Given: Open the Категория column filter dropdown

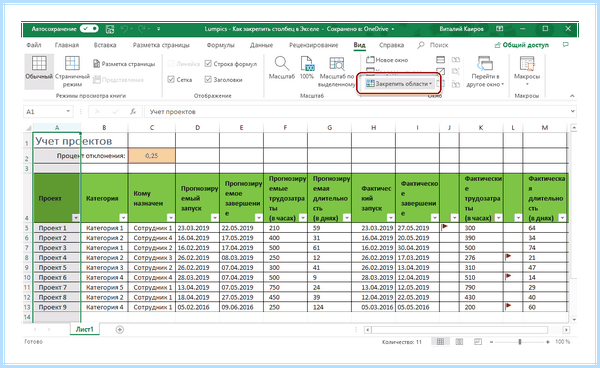Looking at the screenshot, I should 123,218.
